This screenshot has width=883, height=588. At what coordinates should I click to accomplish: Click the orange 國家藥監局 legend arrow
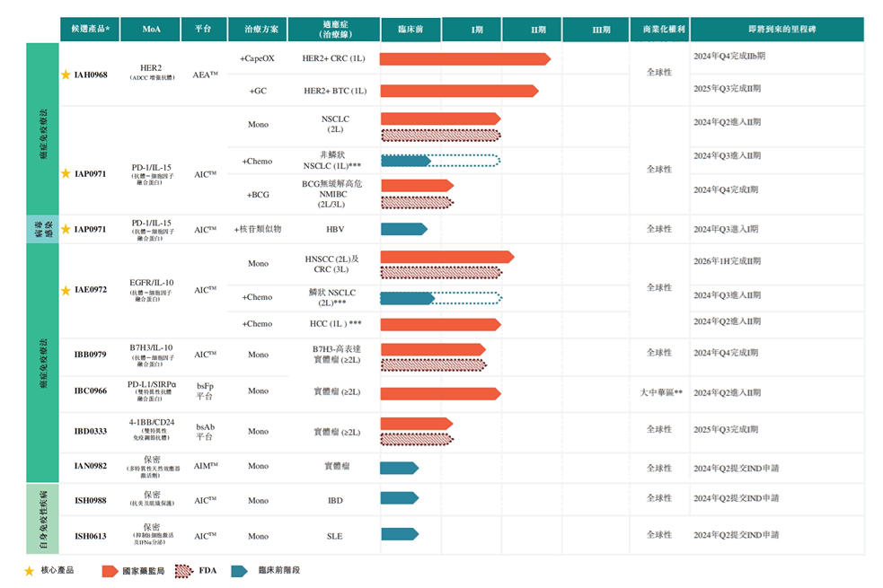coord(110,571)
